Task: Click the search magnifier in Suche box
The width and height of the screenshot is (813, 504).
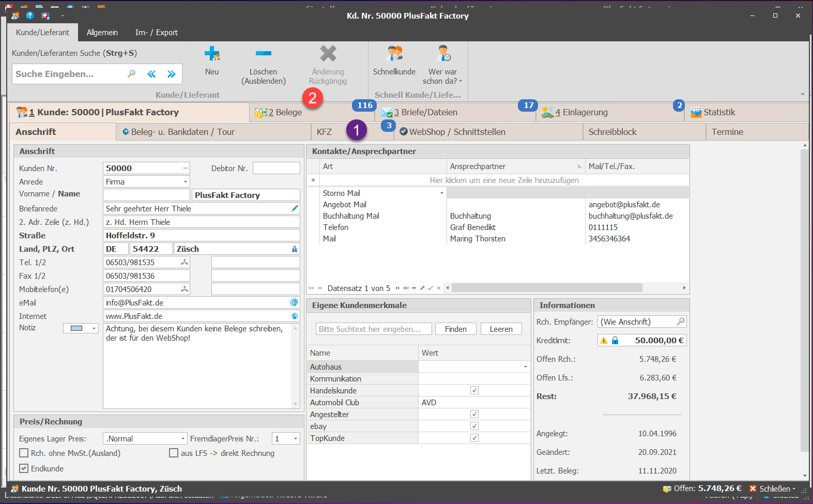Action: (131, 74)
